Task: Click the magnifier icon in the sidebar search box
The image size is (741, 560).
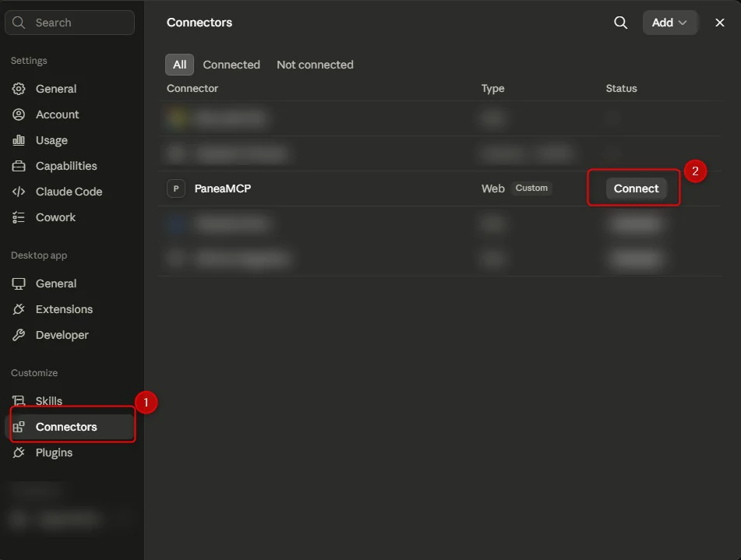Action: click(19, 23)
